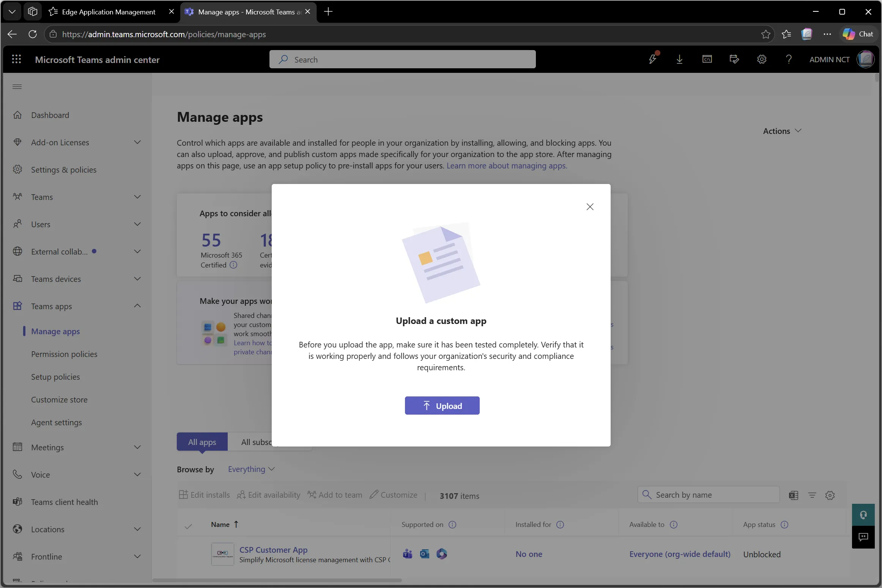Open Customize store page
882x588 pixels.
[59, 399]
